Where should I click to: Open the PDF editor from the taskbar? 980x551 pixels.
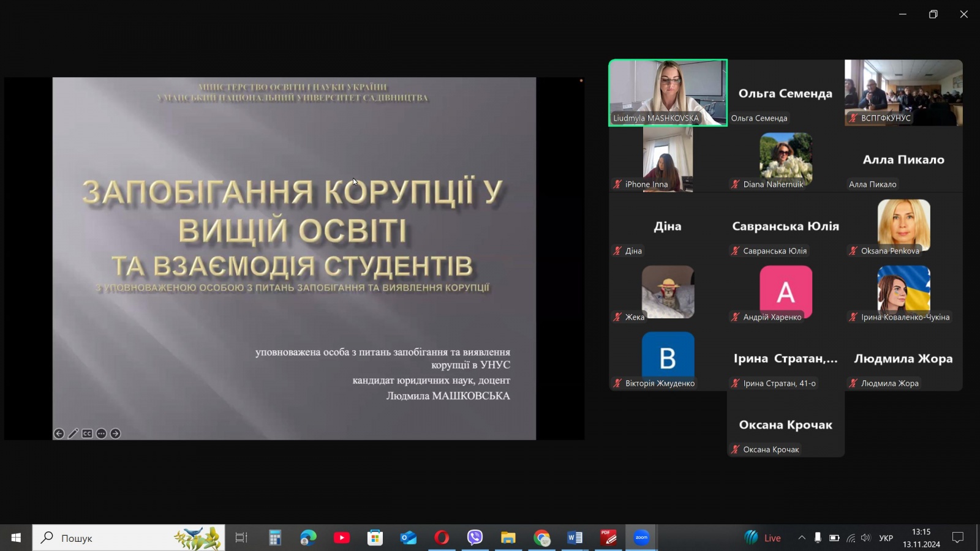(x=608, y=538)
